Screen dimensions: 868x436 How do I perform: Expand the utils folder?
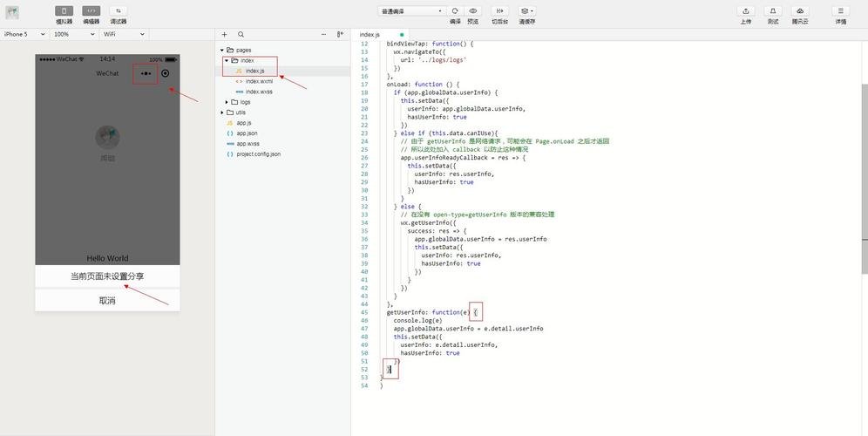[222, 112]
